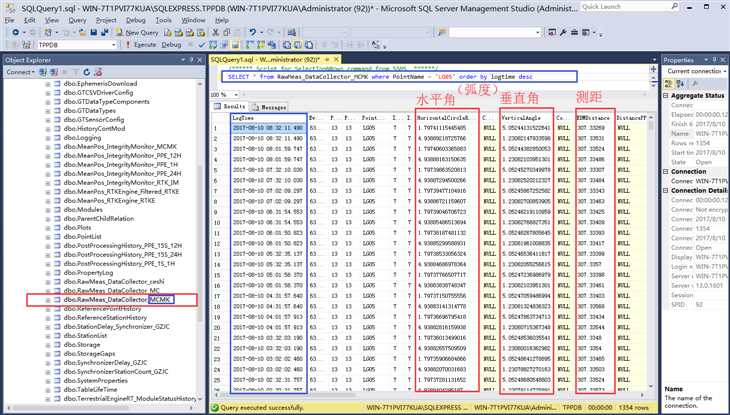Pin the Object Explorer panel with the pin icon

(x=191, y=60)
